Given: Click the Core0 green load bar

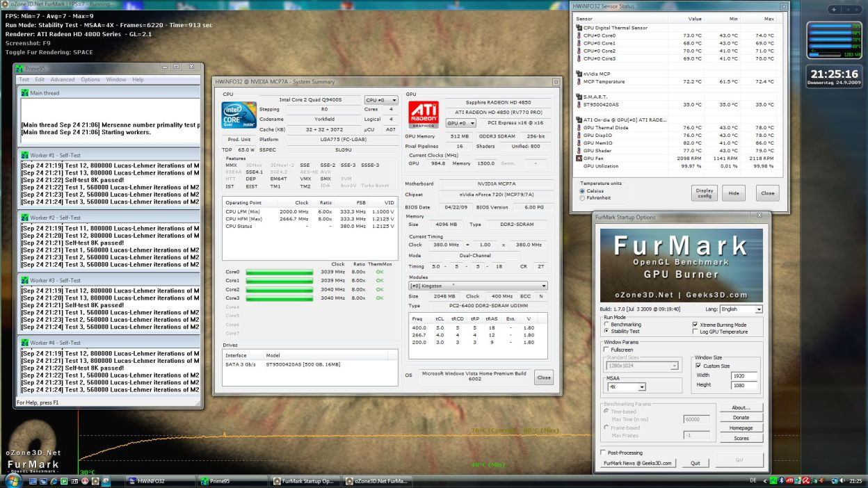Looking at the screenshot, I should pyautogui.click(x=278, y=273).
